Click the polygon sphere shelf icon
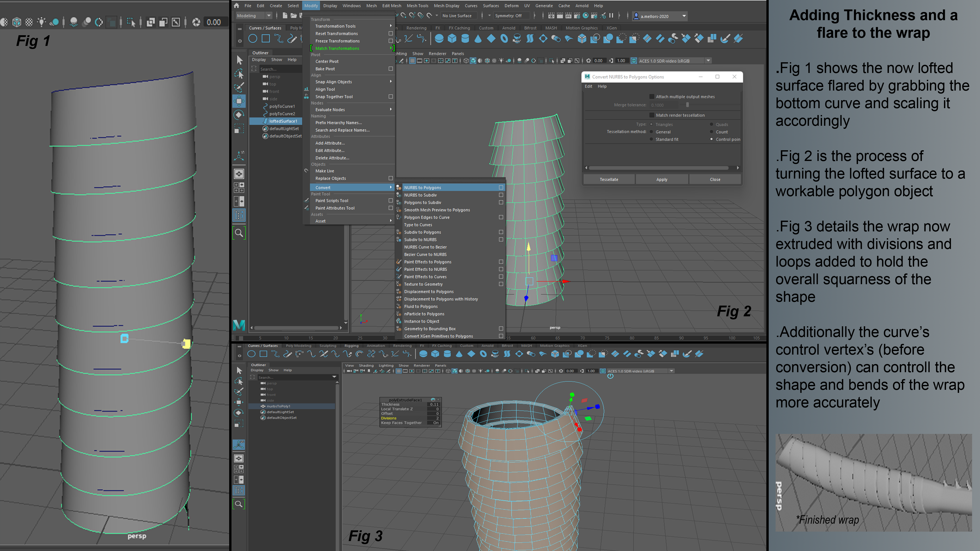 point(439,39)
